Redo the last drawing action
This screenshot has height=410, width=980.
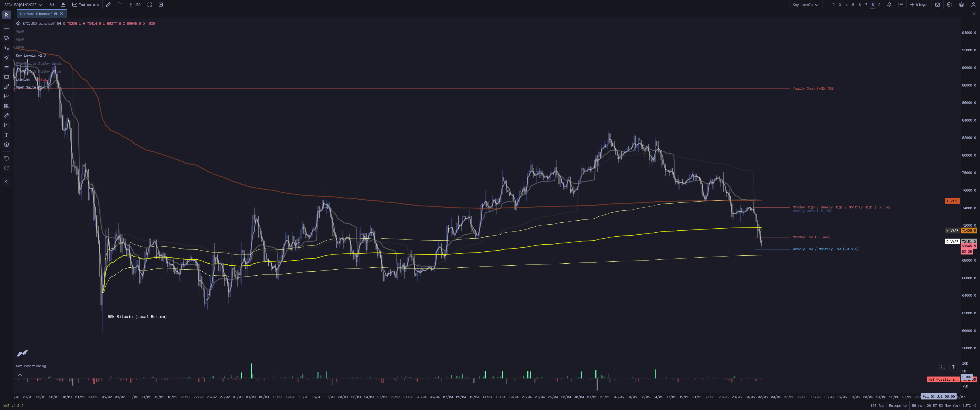pos(7,168)
